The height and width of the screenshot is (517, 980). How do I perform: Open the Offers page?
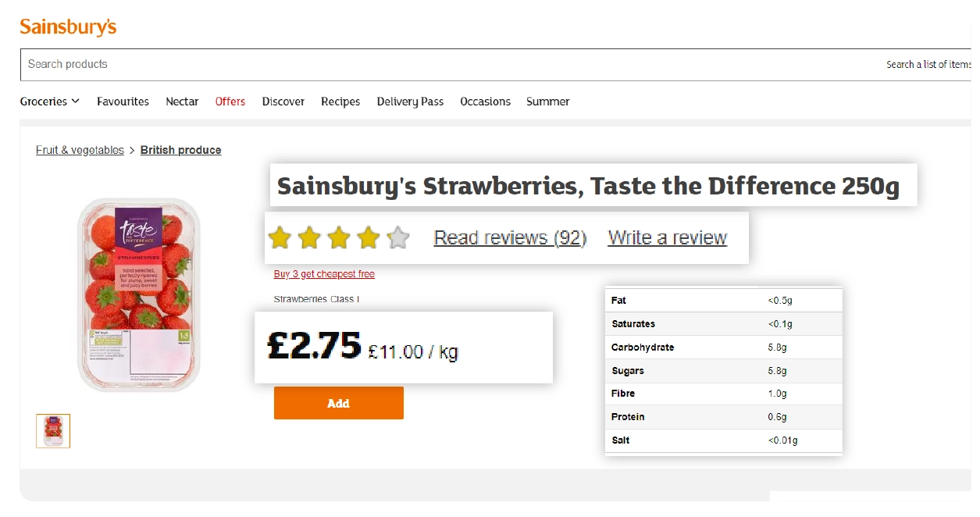230,102
